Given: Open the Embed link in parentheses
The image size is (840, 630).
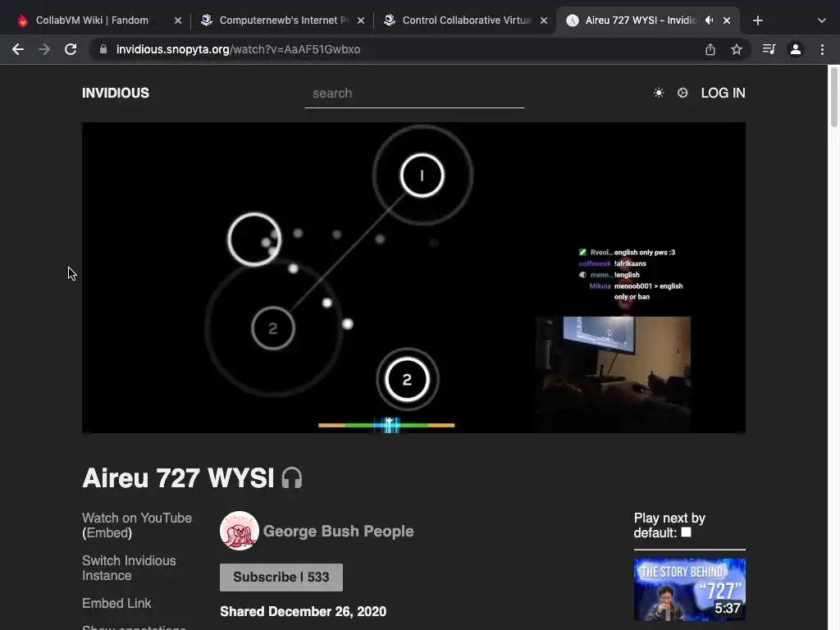Looking at the screenshot, I should pyautogui.click(x=107, y=533).
